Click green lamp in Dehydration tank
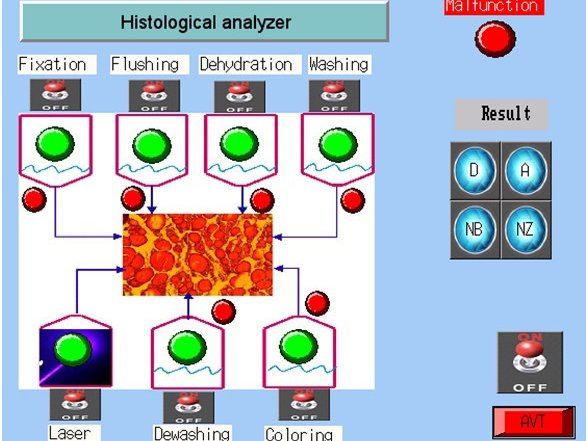The height and width of the screenshot is (441, 588). click(x=239, y=144)
